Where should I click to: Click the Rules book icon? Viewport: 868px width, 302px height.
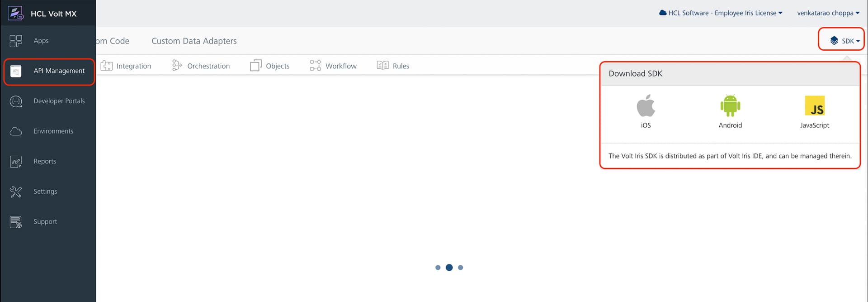pyautogui.click(x=382, y=65)
